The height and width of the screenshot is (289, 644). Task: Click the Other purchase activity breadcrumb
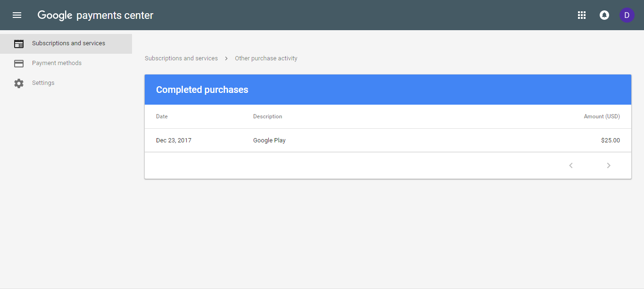pyautogui.click(x=266, y=58)
